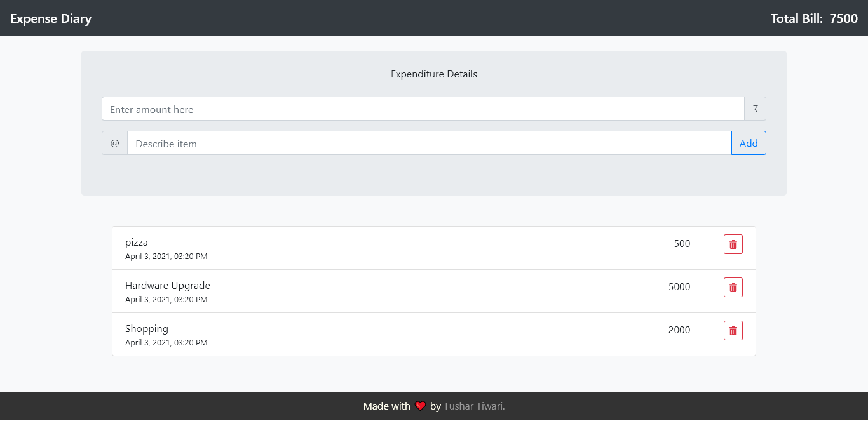Screen dimensions: 868x421
Task: Click the @ symbol beside item description
Action: pyautogui.click(x=114, y=143)
